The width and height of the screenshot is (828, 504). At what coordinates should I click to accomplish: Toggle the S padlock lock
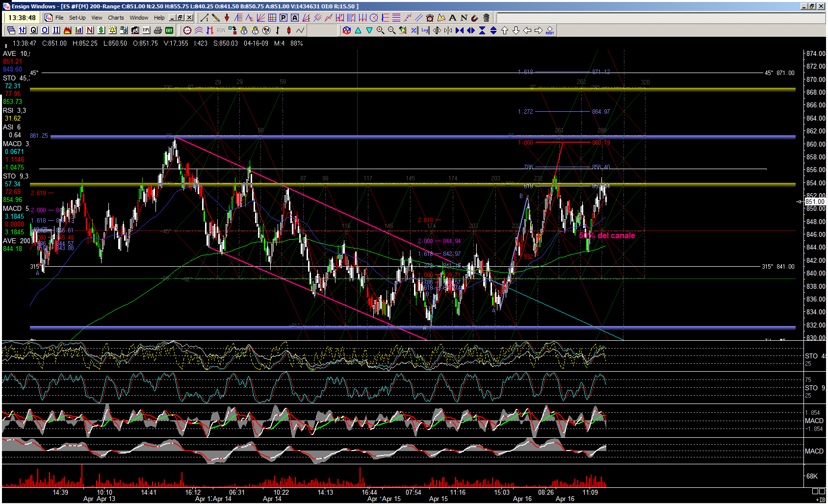tap(244, 30)
